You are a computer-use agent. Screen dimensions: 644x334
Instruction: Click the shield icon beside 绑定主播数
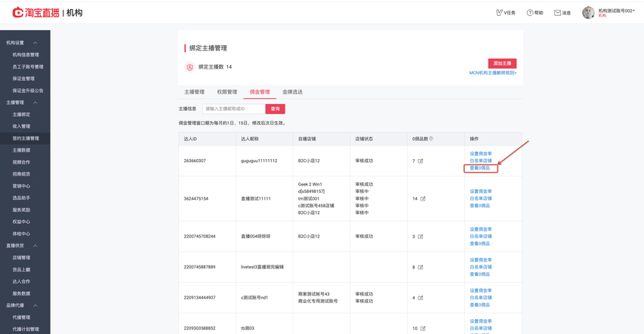(x=190, y=67)
